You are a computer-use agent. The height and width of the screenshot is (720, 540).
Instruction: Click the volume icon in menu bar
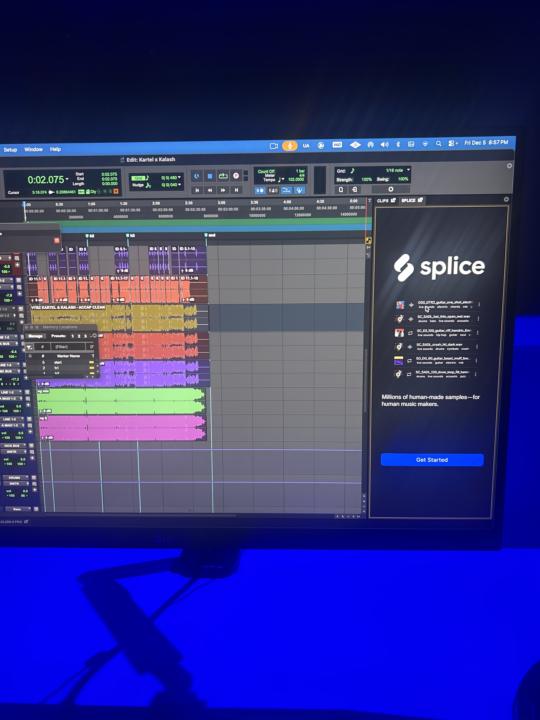[384, 145]
